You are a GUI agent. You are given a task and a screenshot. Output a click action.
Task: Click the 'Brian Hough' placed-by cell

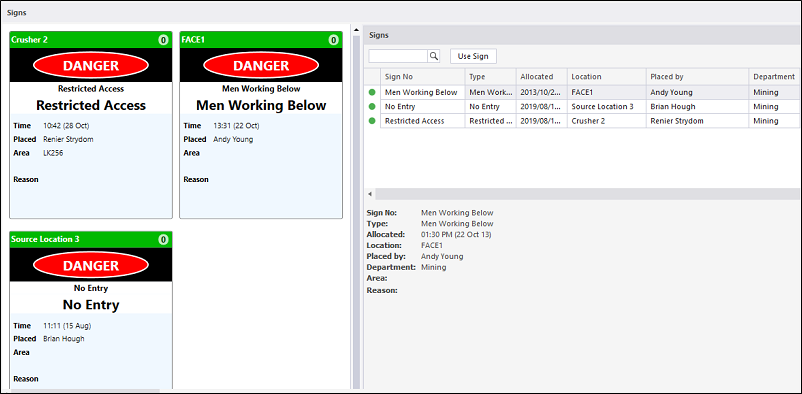click(x=698, y=107)
